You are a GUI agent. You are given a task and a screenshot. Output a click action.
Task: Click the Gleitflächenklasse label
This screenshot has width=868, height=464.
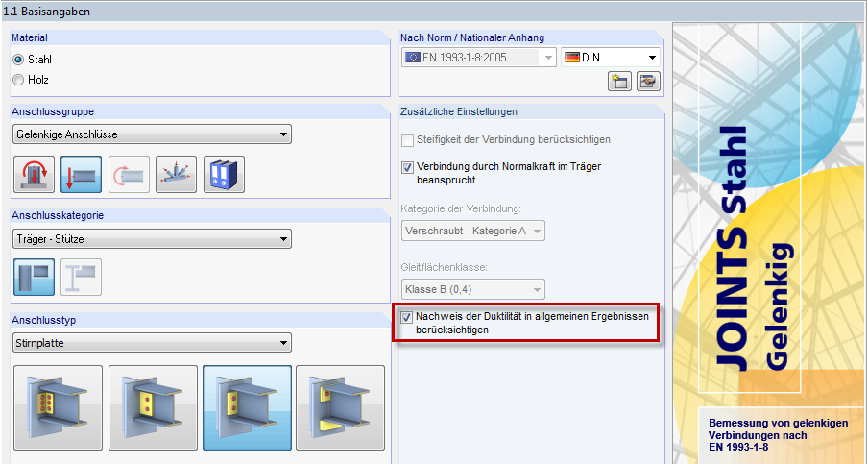coord(444,267)
